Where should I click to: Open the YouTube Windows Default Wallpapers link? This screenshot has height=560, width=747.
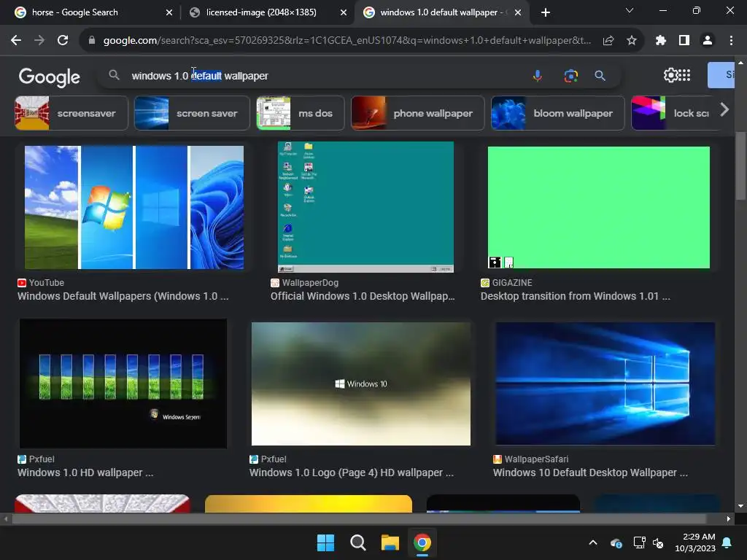pyautogui.click(x=123, y=296)
